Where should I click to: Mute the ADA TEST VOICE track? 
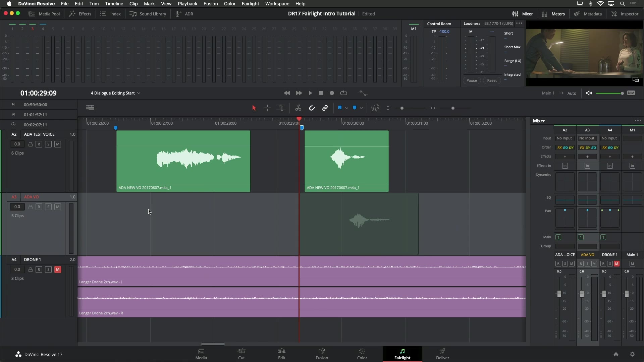click(x=58, y=144)
